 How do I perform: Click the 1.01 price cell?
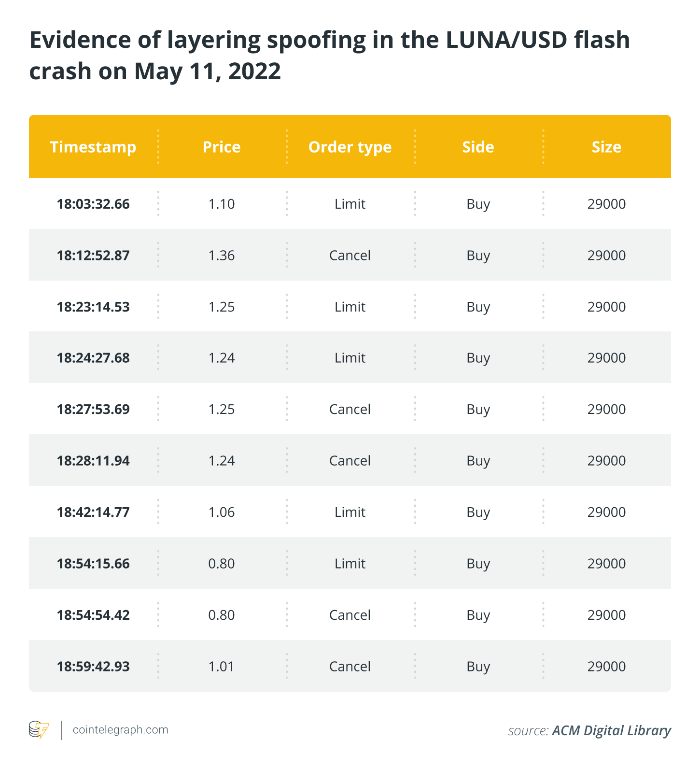tap(222, 667)
